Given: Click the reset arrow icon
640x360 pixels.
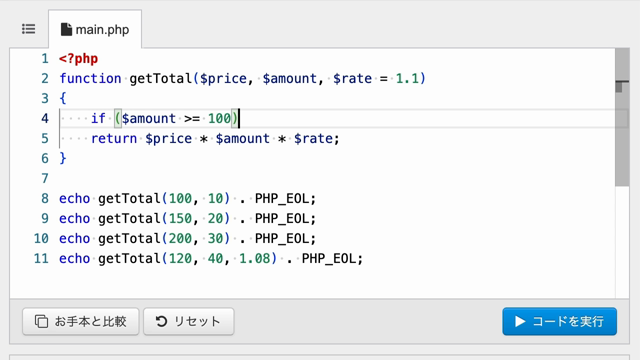Looking at the screenshot, I should (x=161, y=321).
